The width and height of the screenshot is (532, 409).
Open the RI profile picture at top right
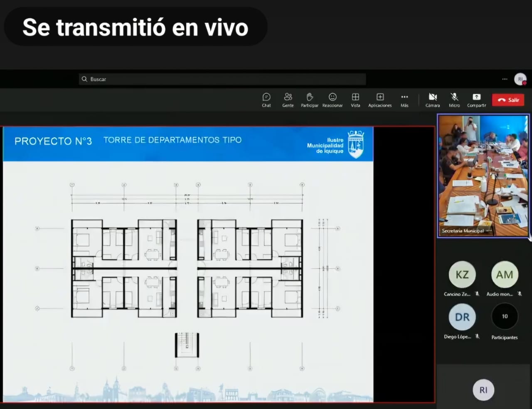[520, 79]
